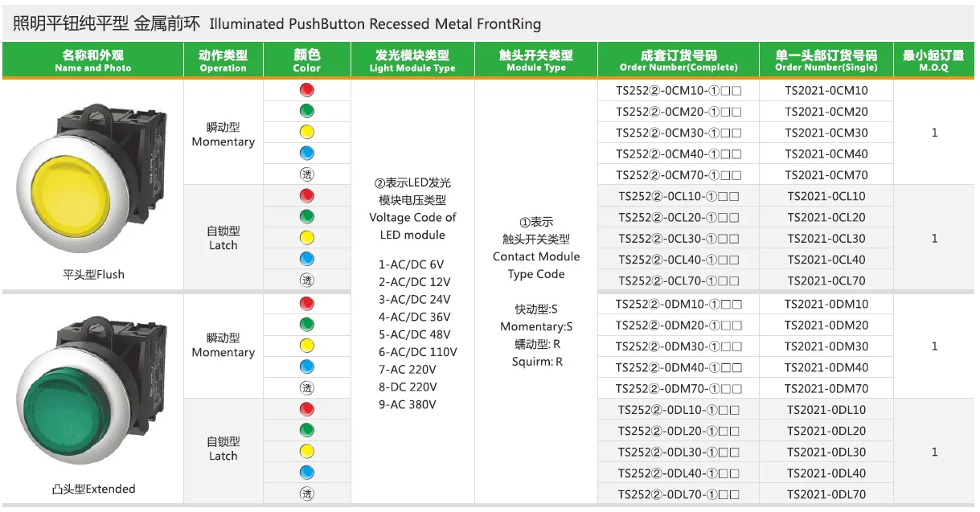The width and height of the screenshot is (980, 512).
Task: Click order number TS2021-0DL20
Action: pos(826,430)
